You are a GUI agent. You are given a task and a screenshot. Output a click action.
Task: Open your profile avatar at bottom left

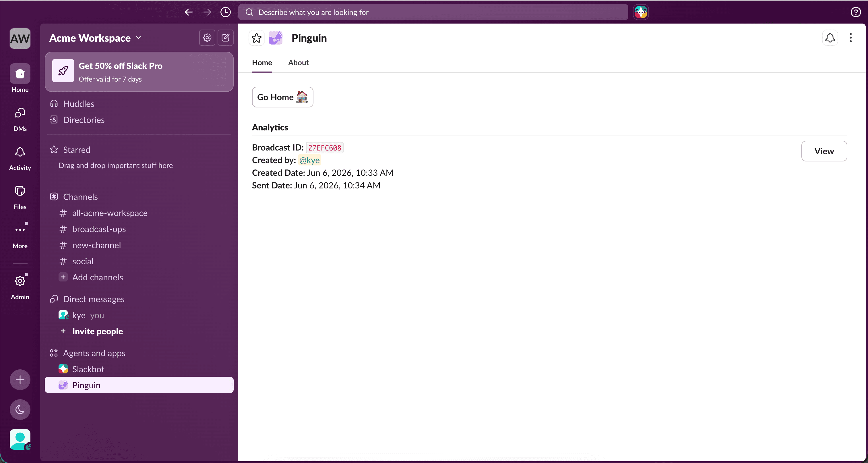(20, 439)
